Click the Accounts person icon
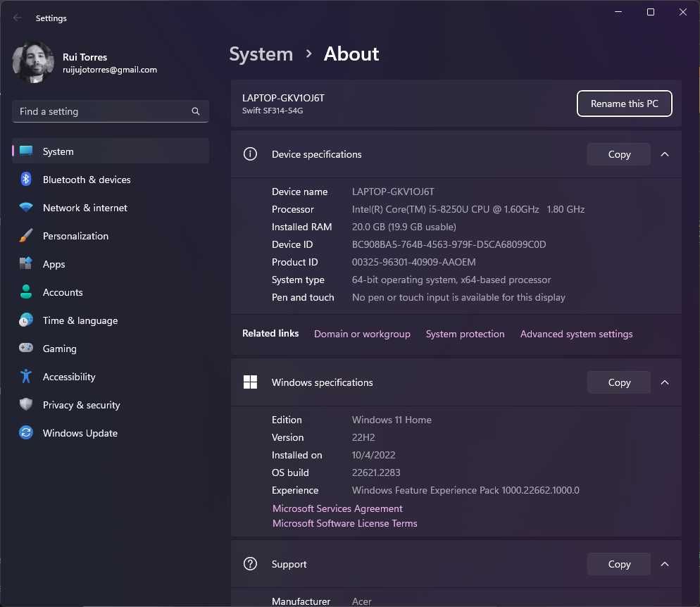This screenshot has width=700, height=607. 26,292
